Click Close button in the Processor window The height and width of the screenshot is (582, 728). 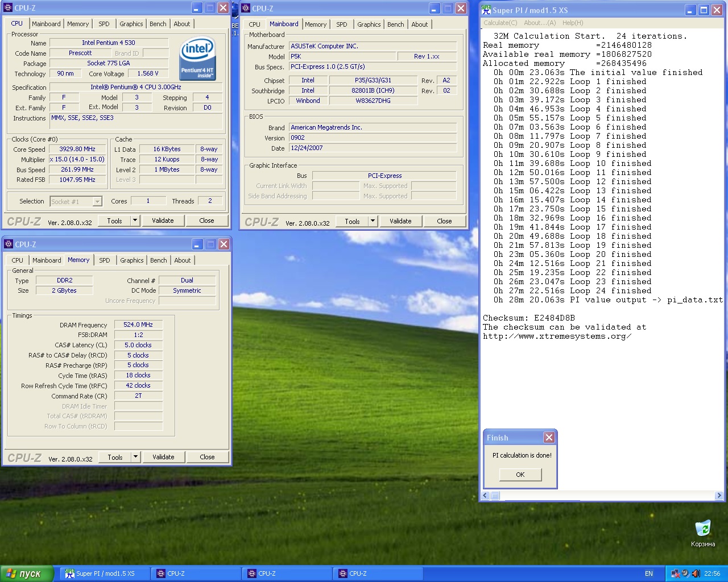pos(206,221)
